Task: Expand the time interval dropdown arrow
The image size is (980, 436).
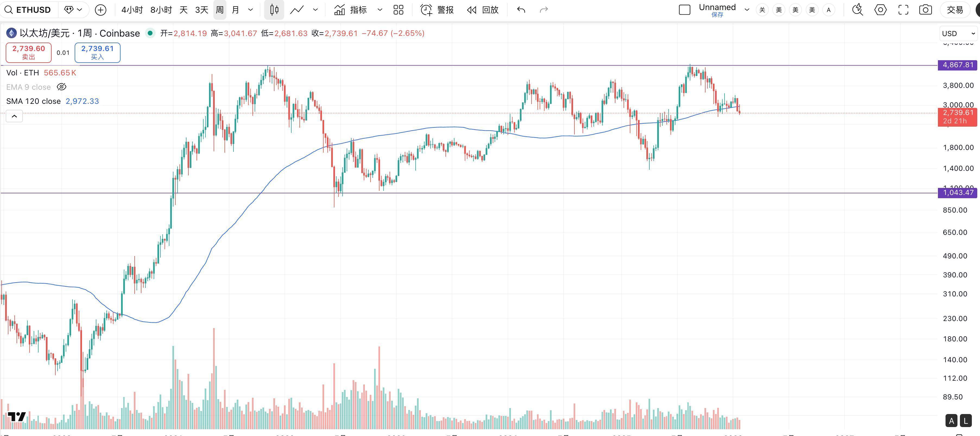Action: point(250,10)
